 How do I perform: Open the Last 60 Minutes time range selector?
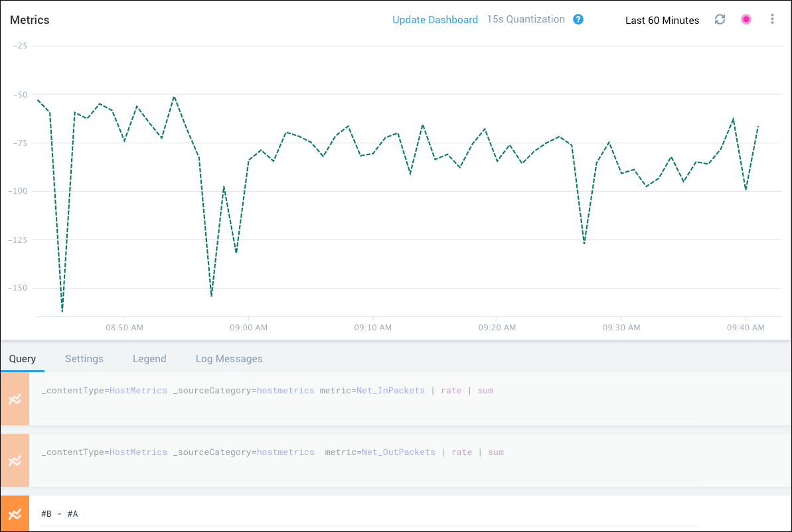point(662,21)
